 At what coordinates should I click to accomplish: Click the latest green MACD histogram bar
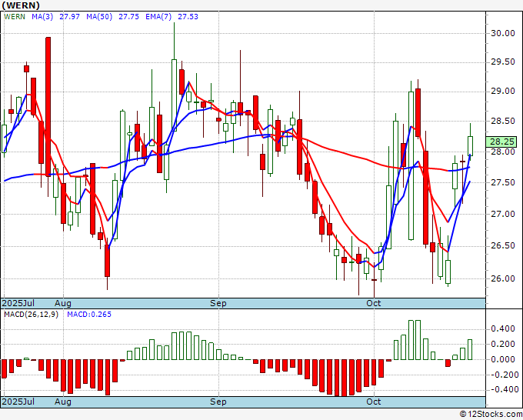(x=470, y=349)
